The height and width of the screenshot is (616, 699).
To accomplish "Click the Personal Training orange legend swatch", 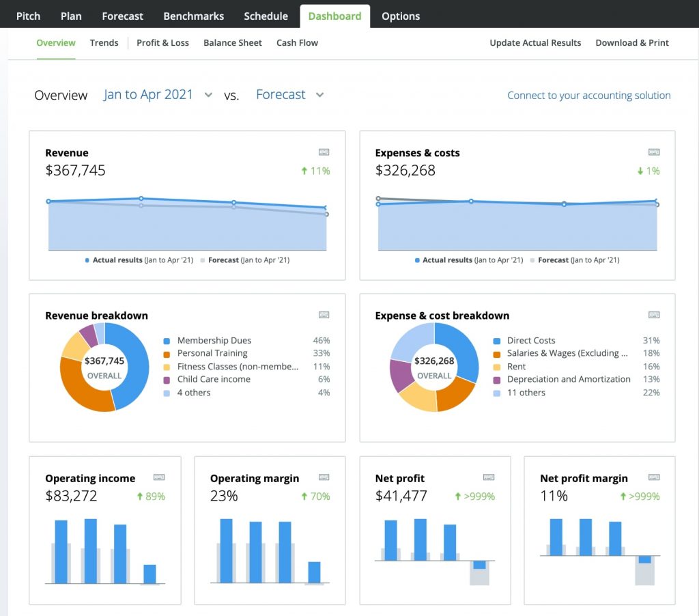I will [167, 354].
